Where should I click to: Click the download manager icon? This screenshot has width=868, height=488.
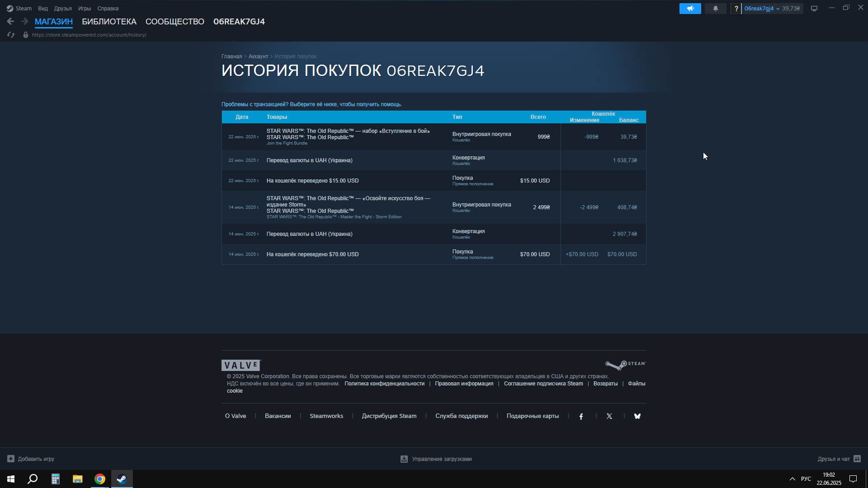pos(404,459)
